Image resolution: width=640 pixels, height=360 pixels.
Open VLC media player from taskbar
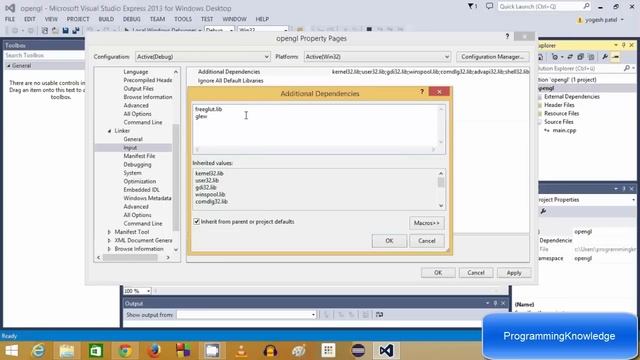pos(241,351)
